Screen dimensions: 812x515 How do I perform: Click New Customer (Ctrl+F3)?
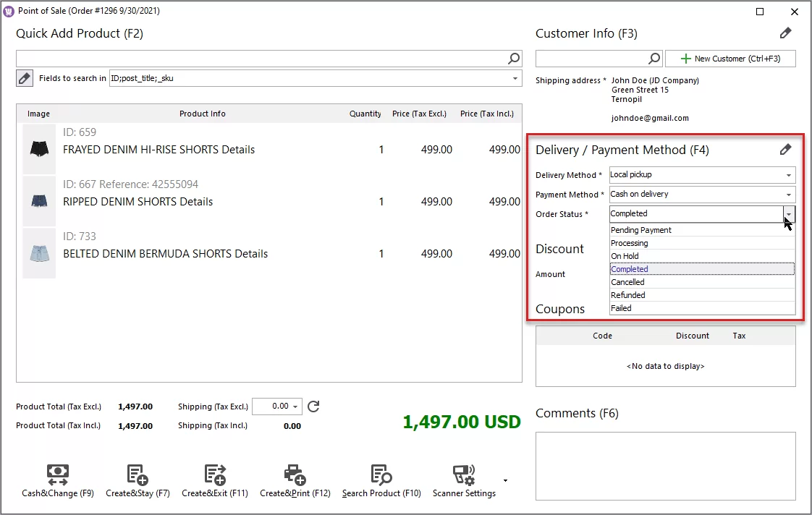[x=730, y=58]
